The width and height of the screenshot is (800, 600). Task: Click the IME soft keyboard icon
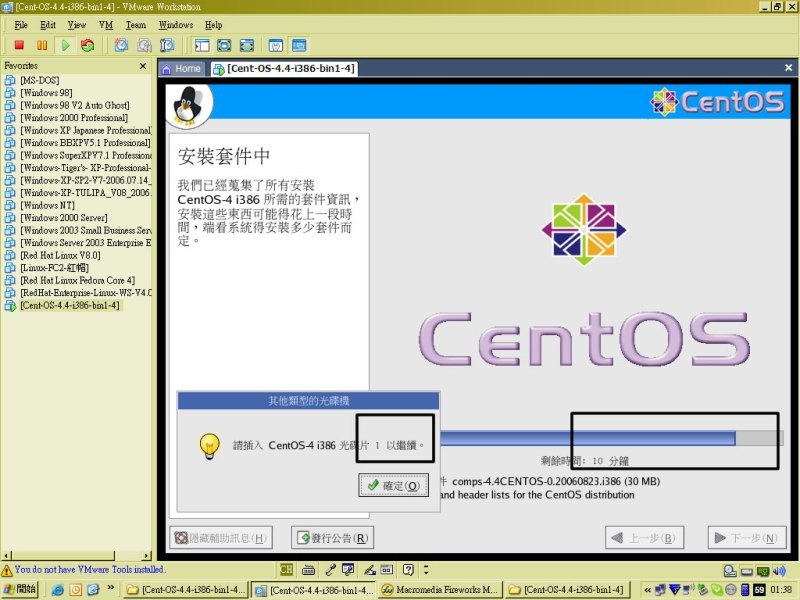pos(308,569)
